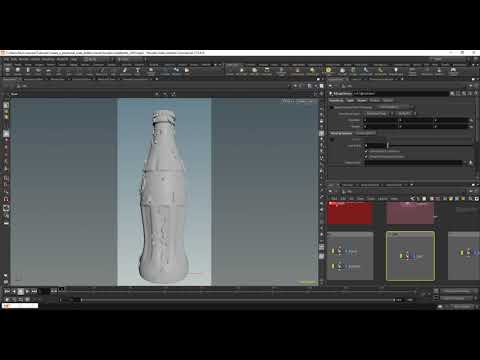Select the Tube shelf tool
This screenshot has width=480, height=360.
pos(28,71)
